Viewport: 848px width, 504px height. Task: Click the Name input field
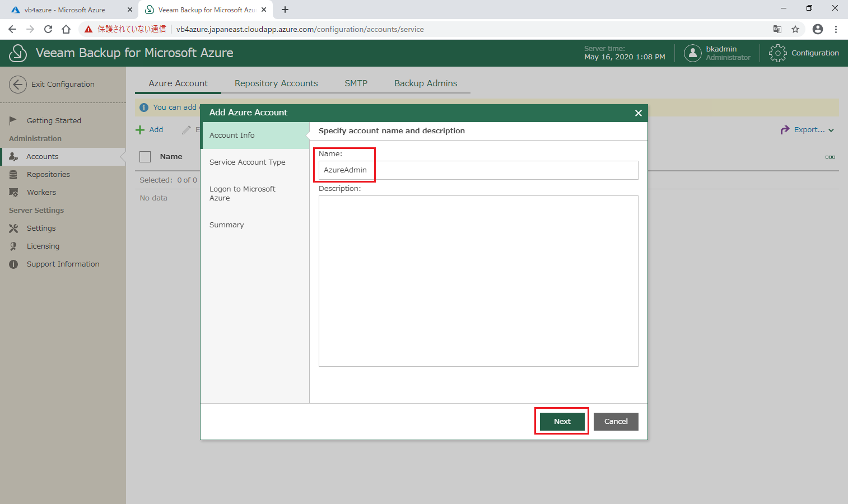tap(478, 170)
